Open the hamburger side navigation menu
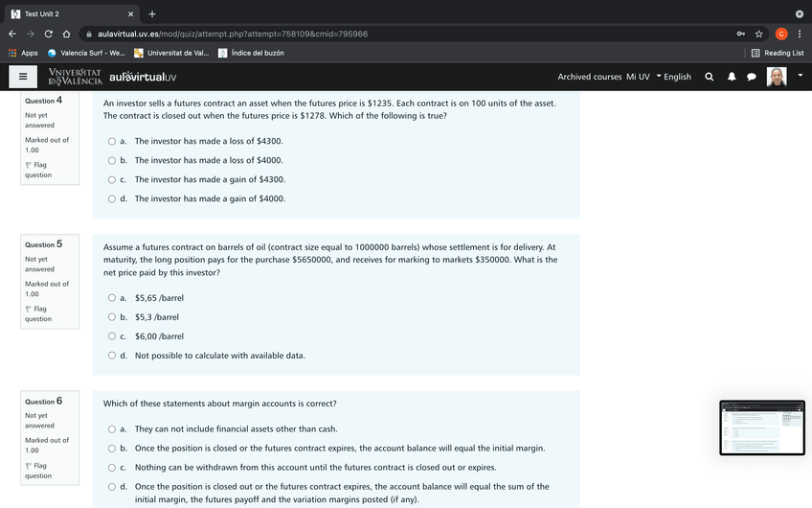The image size is (812, 508). pyautogui.click(x=23, y=77)
